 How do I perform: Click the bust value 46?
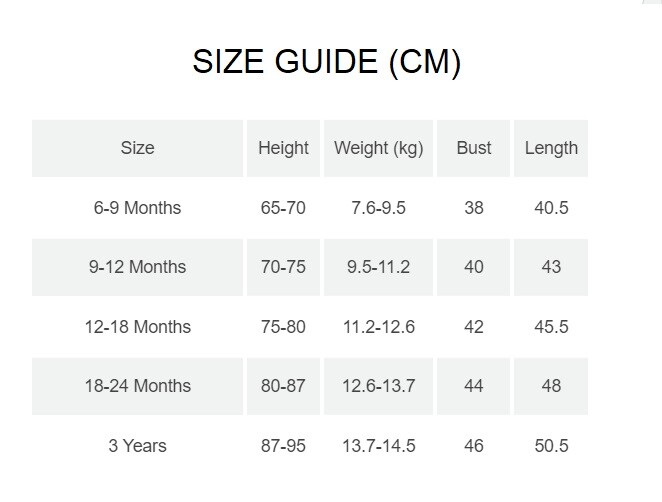[474, 446]
